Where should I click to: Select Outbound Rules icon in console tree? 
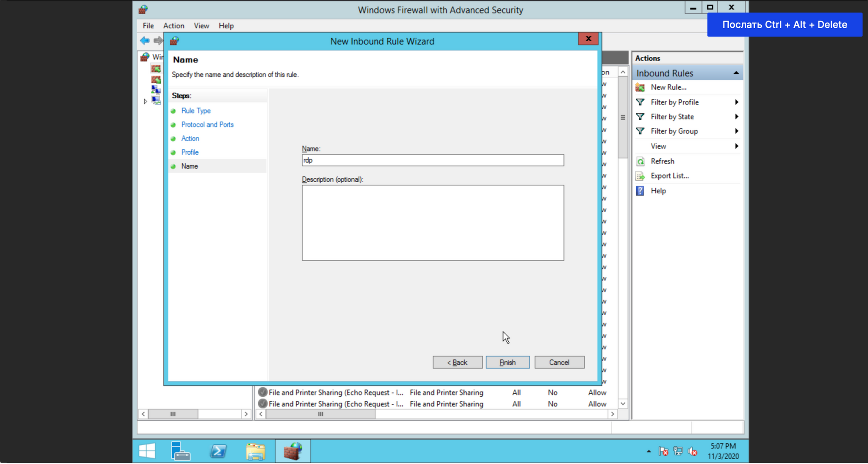point(156,79)
